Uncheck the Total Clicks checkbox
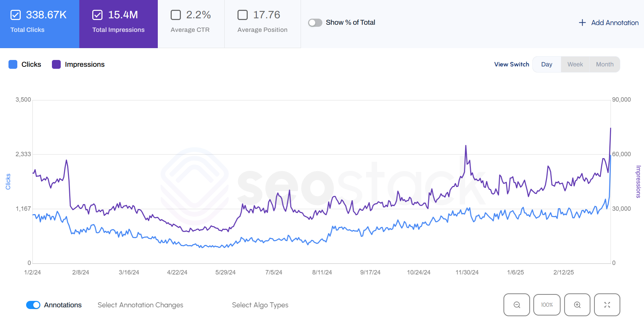This screenshot has height=328, width=644. (x=16, y=15)
